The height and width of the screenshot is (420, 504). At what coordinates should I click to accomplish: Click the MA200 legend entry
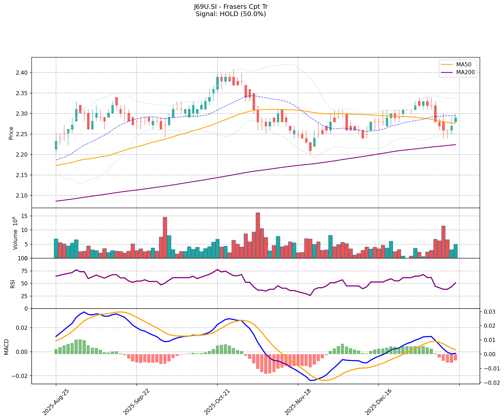(x=465, y=72)
